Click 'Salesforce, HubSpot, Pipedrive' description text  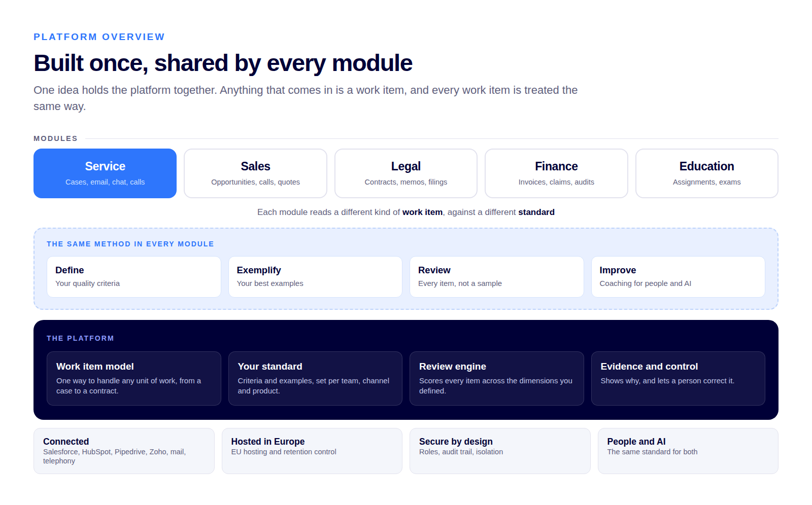114,456
